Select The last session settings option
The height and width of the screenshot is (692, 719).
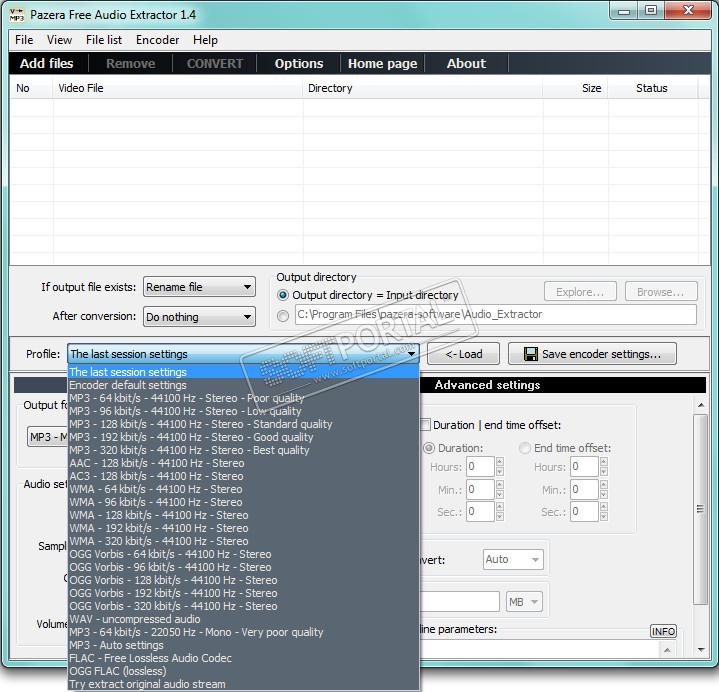(x=243, y=372)
